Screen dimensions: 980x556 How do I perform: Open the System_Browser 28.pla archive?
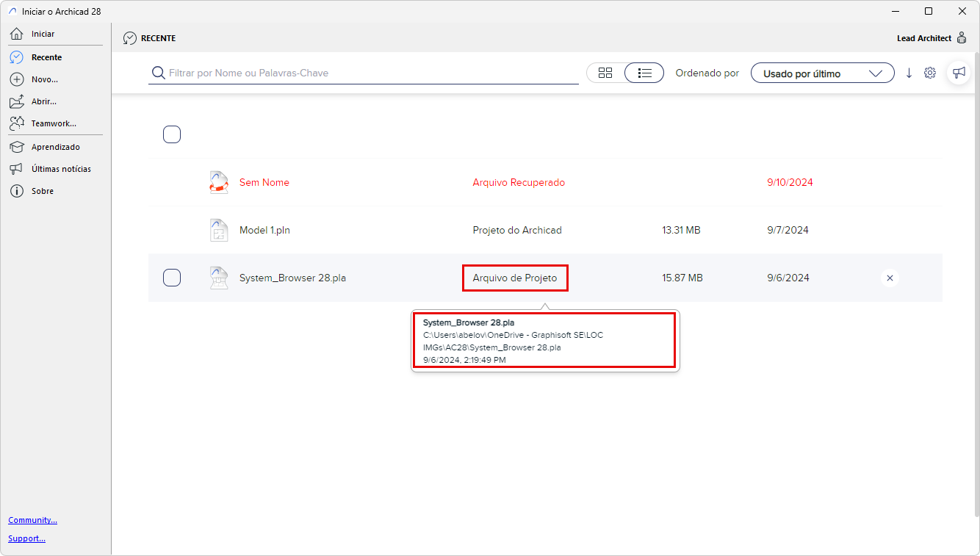pos(292,278)
